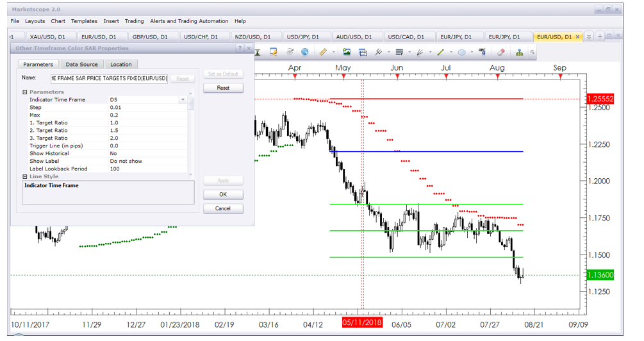
Task: Open the Insert menu
Action: click(111, 21)
